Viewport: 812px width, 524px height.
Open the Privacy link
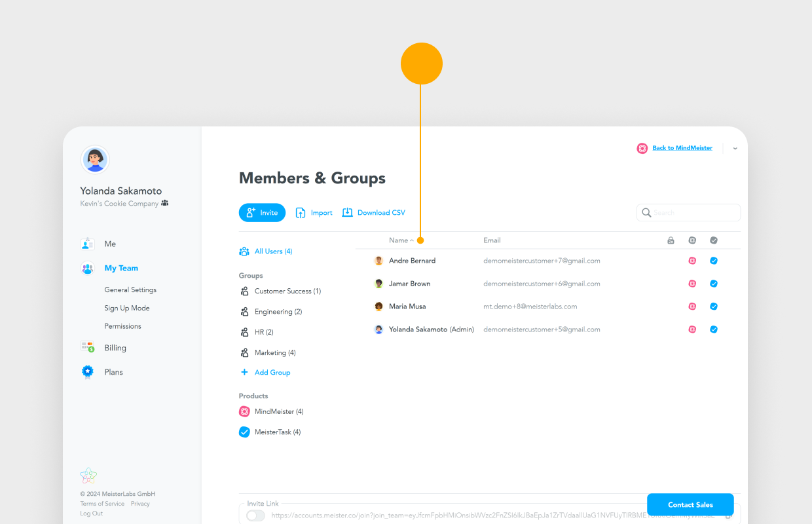(x=140, y=504)
